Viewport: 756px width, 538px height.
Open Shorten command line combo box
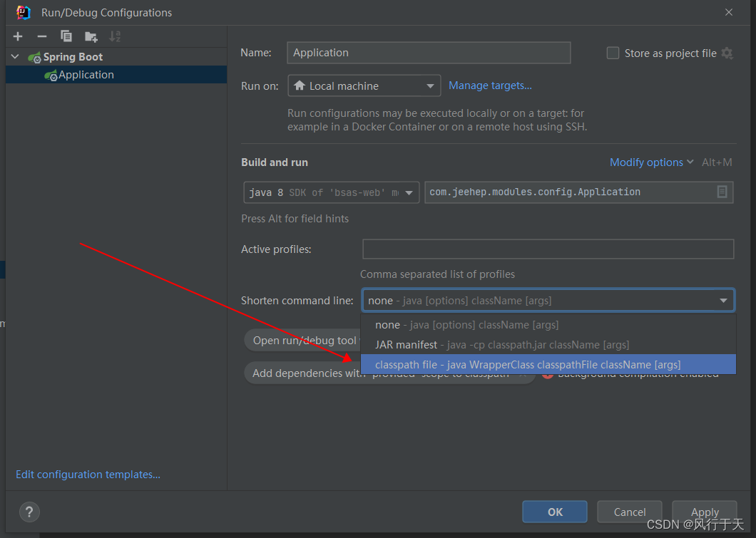pos(548,301)
